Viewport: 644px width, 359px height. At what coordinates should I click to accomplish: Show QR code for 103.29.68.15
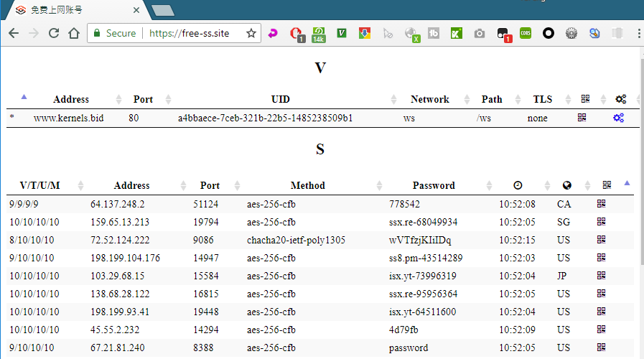click(x=602, y=276)
